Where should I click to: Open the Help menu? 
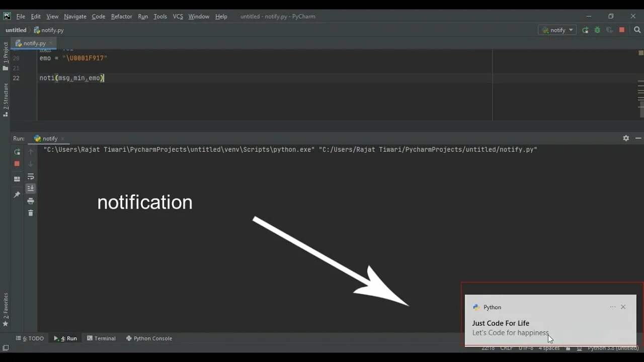tap(221, 17)
